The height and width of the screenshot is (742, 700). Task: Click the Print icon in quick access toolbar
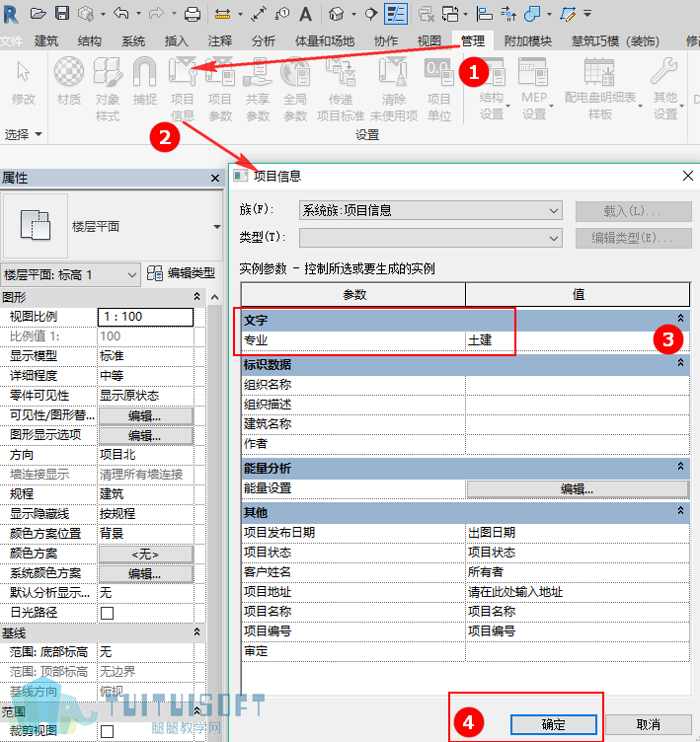click(193, 14)
